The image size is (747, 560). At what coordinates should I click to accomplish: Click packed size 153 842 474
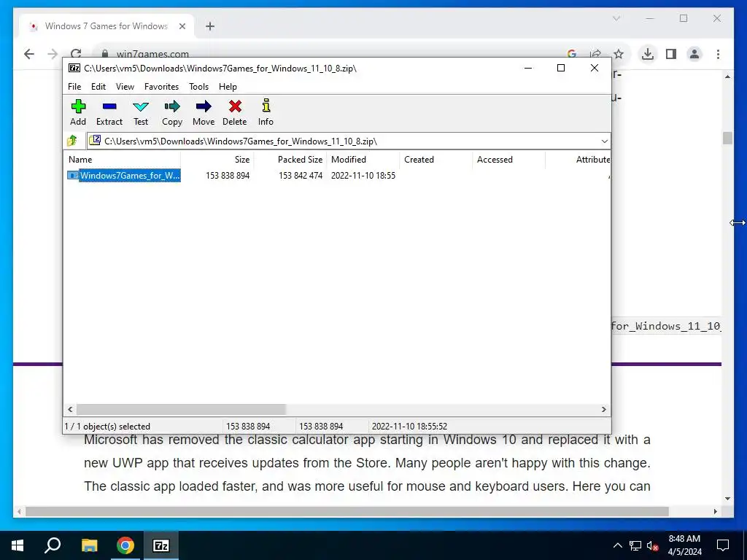(x=301, y=176)
